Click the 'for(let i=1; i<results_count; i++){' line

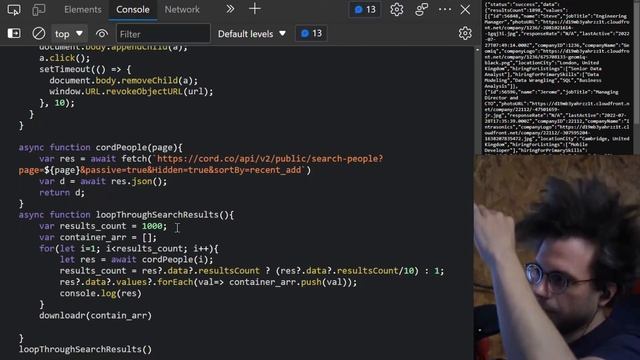(x=129, y=249)
